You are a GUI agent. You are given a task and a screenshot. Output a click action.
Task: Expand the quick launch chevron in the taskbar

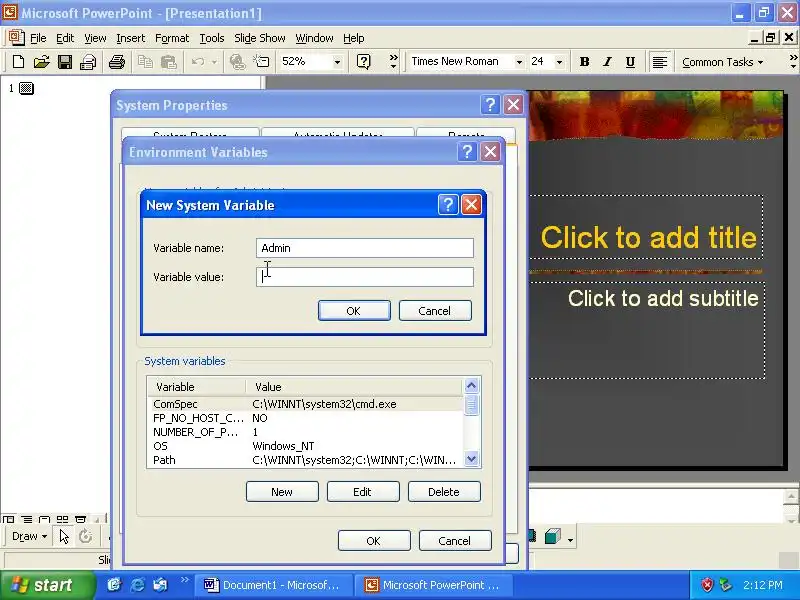185,580
